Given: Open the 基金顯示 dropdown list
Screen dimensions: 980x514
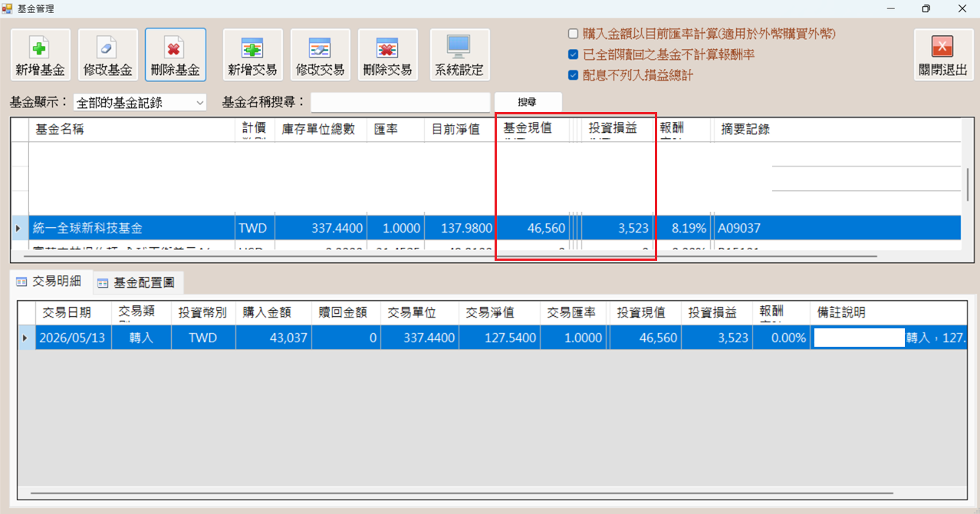Looking at the screenshot, I should pyautogui.click(x=140, y=102).
